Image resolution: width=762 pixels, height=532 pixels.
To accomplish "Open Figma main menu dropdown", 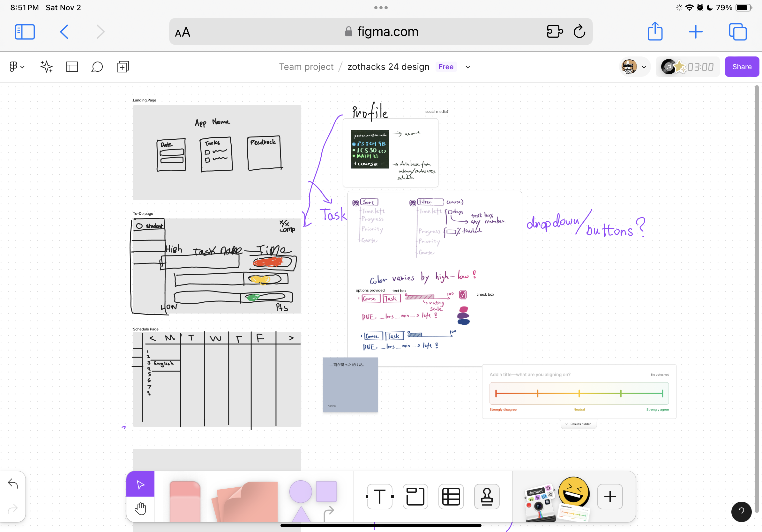I will (17, 67).
